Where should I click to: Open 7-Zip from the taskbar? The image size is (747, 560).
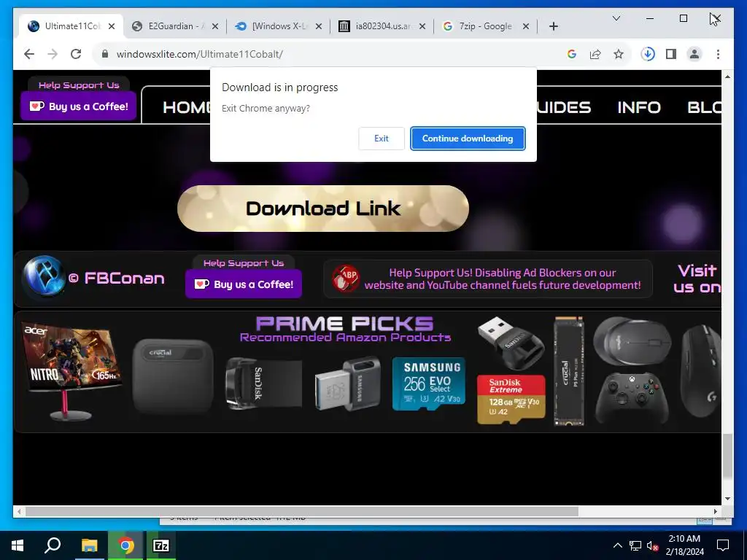click(x=161, y=545)
